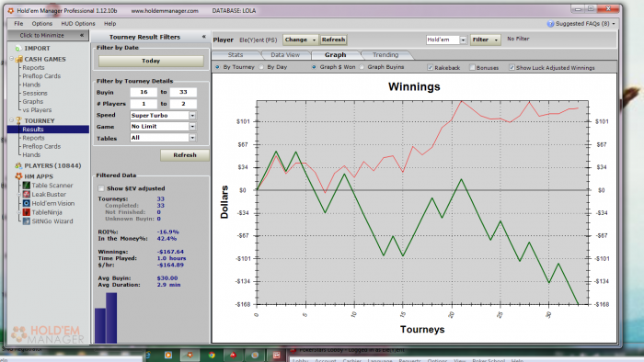Click the Hold'em Manager taskbar icon
This screenshot has height=362, width=644.
(190, 355)
